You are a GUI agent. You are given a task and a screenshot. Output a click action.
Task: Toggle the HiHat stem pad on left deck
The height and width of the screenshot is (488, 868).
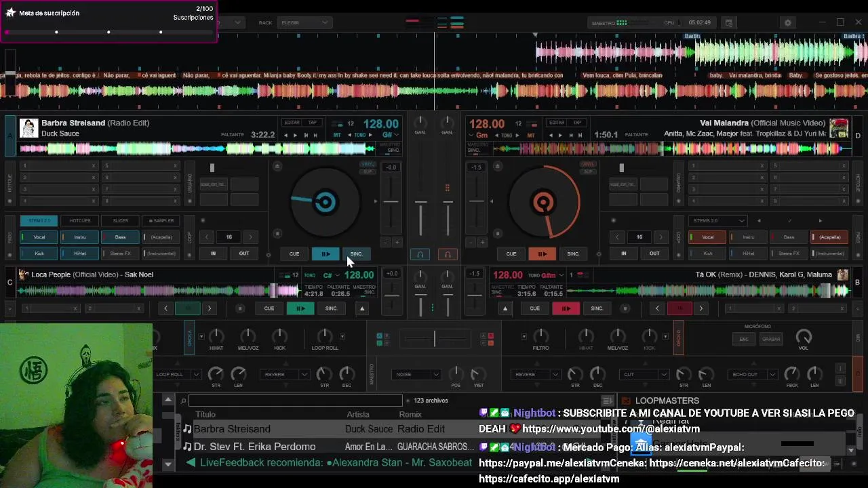(80, 253)
